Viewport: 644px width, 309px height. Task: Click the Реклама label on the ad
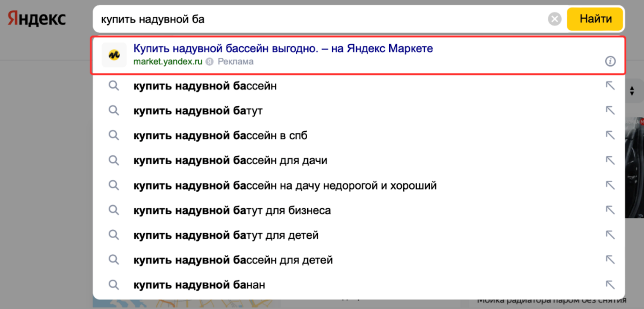click(235, 61)
